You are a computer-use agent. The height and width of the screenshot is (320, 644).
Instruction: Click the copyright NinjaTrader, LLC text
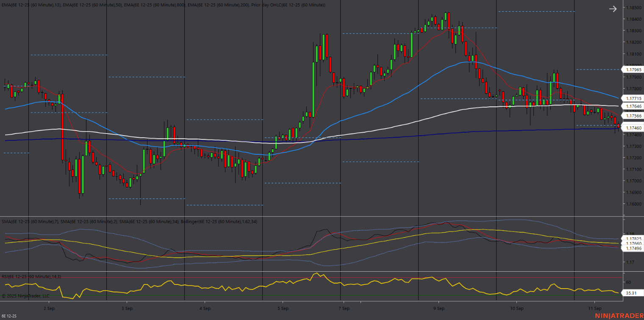click(26, 296)
